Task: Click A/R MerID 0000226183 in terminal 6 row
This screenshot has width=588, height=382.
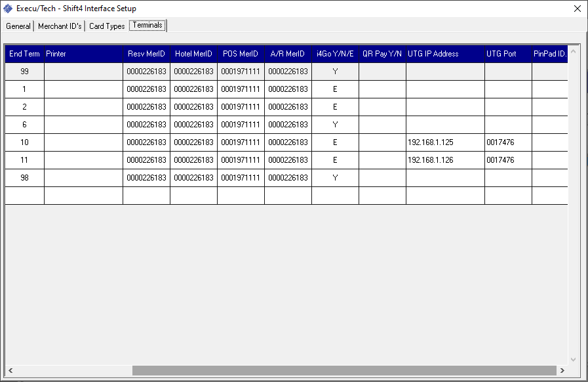Action: 288,124
